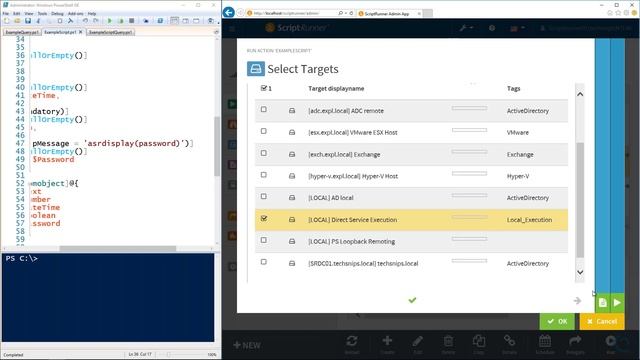
Task: Open Tools menu in PowerShell ISE
Action: pyautogui.click(x=42, y=13)
